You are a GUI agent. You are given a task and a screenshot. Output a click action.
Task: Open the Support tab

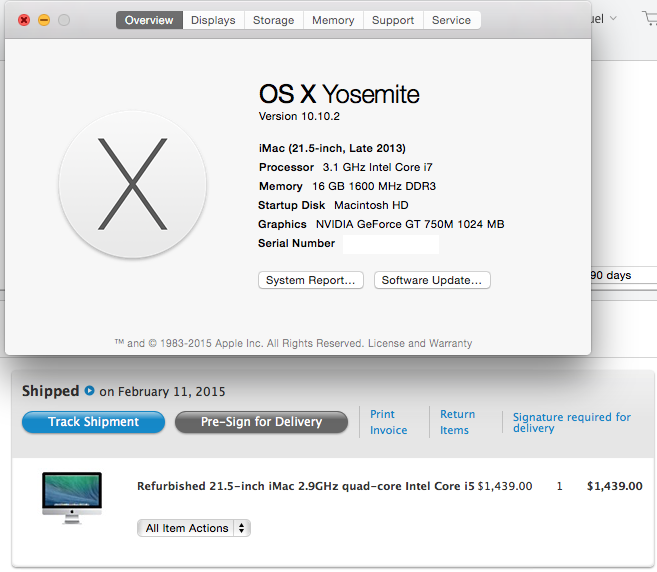(x=393, y=20)
